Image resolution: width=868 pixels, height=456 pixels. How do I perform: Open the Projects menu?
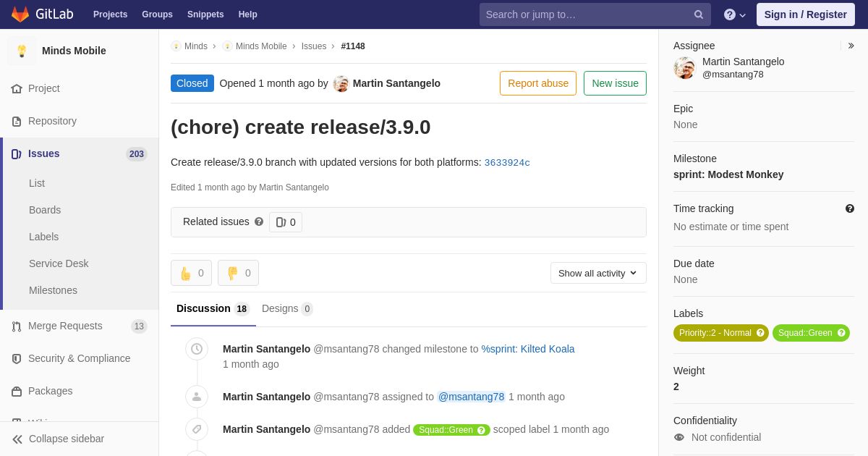110,14
